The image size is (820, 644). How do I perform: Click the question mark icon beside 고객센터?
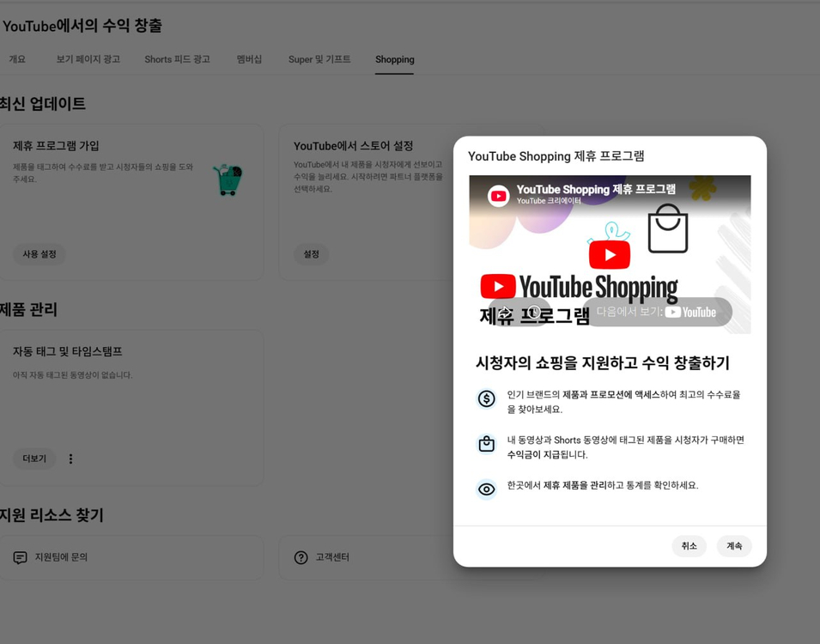pyautogui.click(x=301, y=557)
